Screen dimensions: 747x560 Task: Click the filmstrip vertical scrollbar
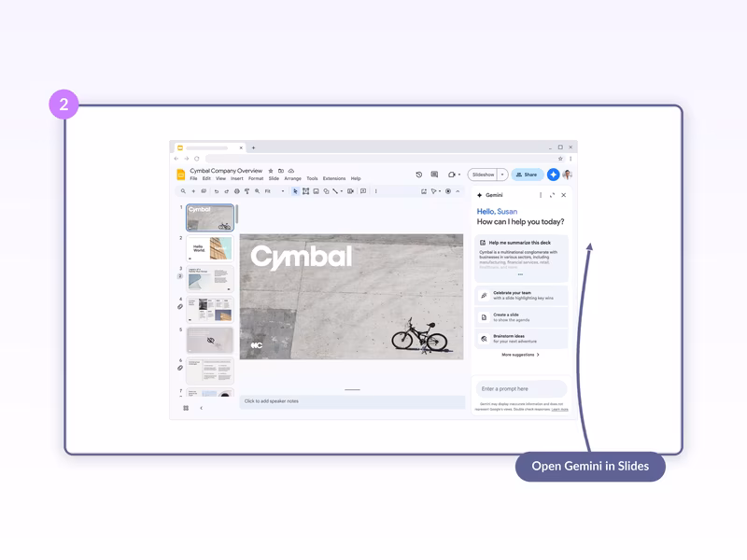(237, 215)
